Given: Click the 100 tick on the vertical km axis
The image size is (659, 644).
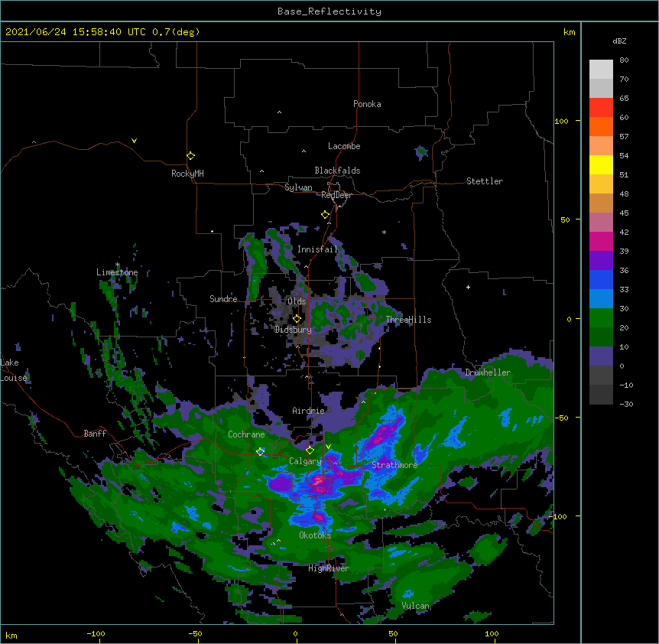Looking at the screenshot, I should pyautogui.click(x=561, y=121).
